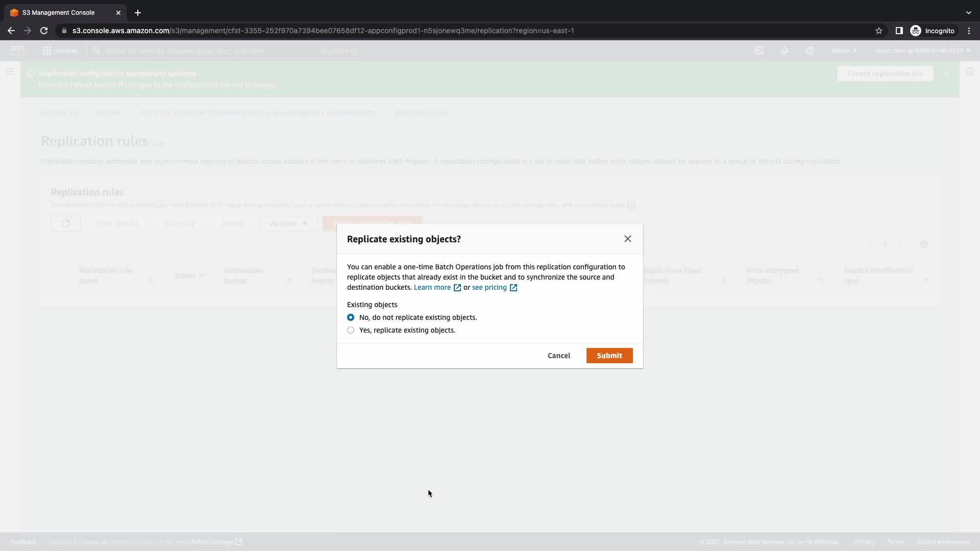Open AWS notifications bell

(785, 51)
